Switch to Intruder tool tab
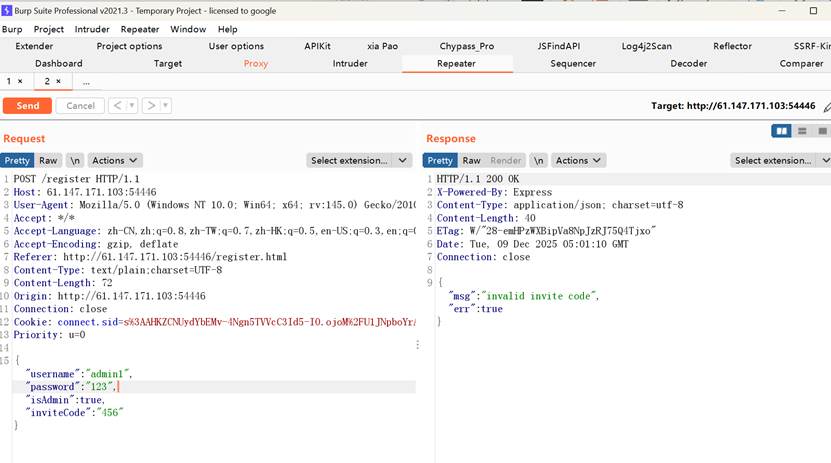 (x=350, y=63)
